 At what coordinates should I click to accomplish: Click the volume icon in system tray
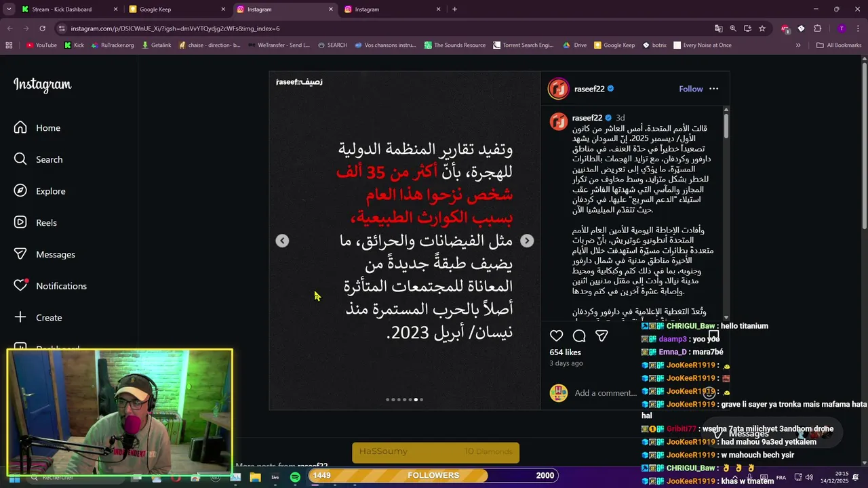(x=809, y=477)
